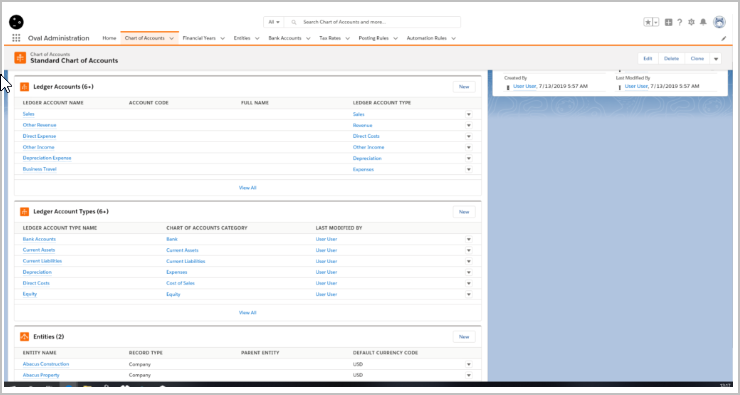Open the Automation Rules tab

coord(427,38)
